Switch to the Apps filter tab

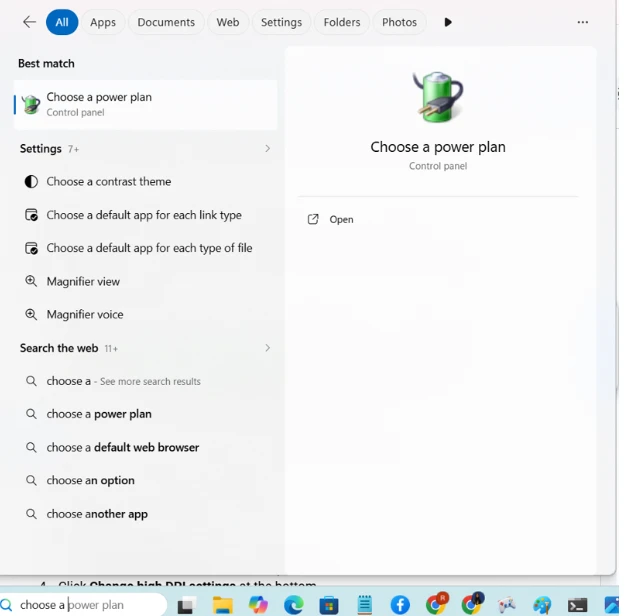pos(103,22)
